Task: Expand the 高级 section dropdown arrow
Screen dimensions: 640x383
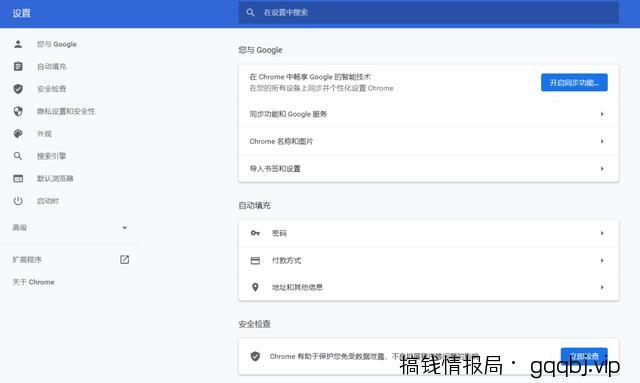Action: (x=125, y=228)
